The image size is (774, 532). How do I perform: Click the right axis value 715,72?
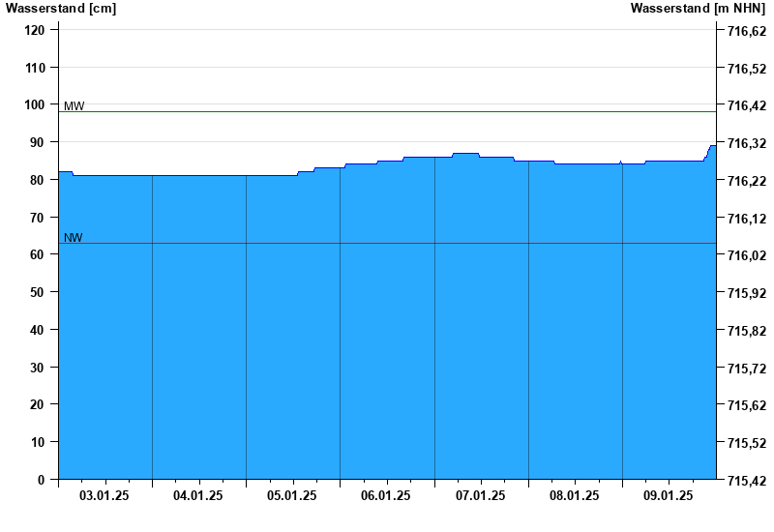(x=747, y=369)
